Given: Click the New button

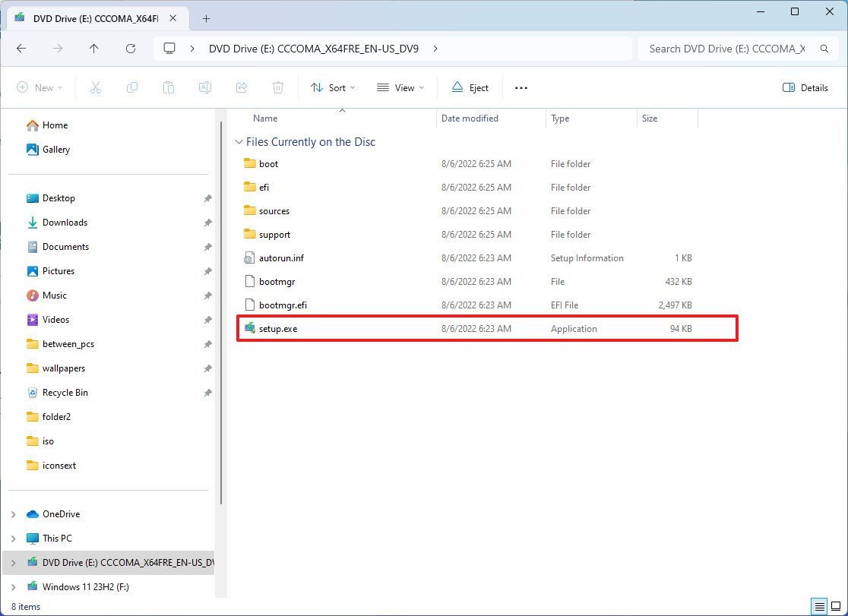Looking at the screenshot, I should [40, 87].
